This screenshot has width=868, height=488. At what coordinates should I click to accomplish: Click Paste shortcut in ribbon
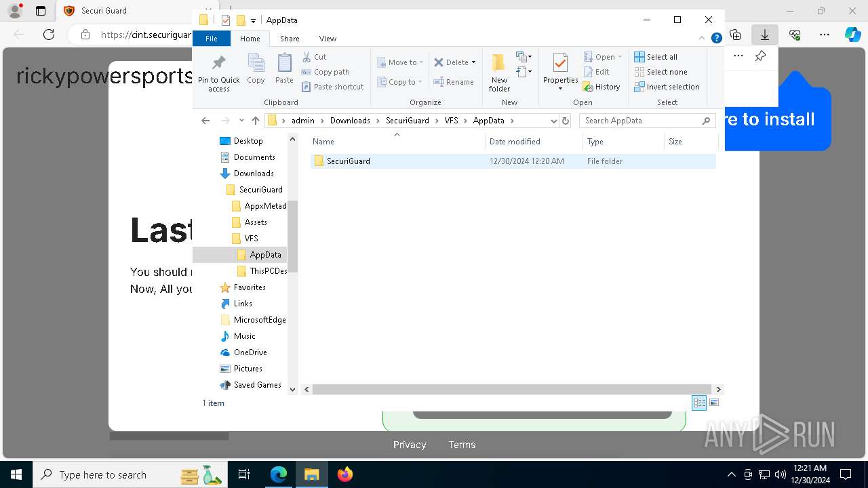point(332,87)
